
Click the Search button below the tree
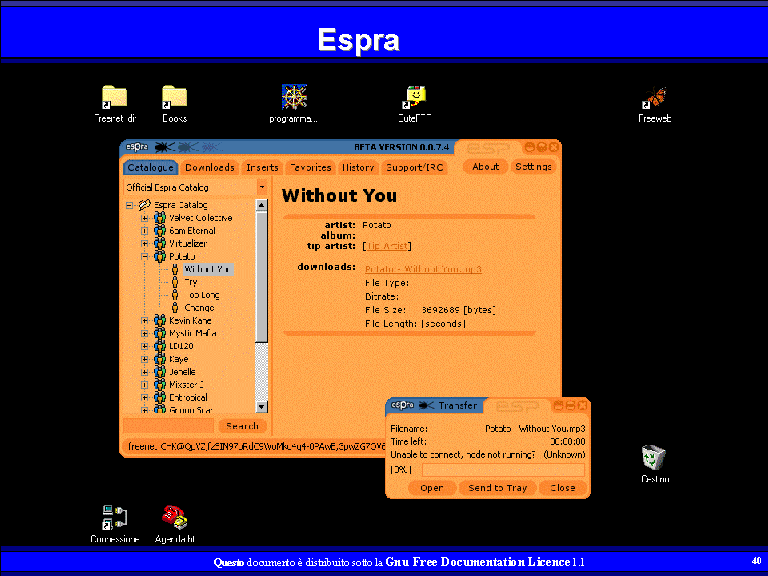[242, 426]
